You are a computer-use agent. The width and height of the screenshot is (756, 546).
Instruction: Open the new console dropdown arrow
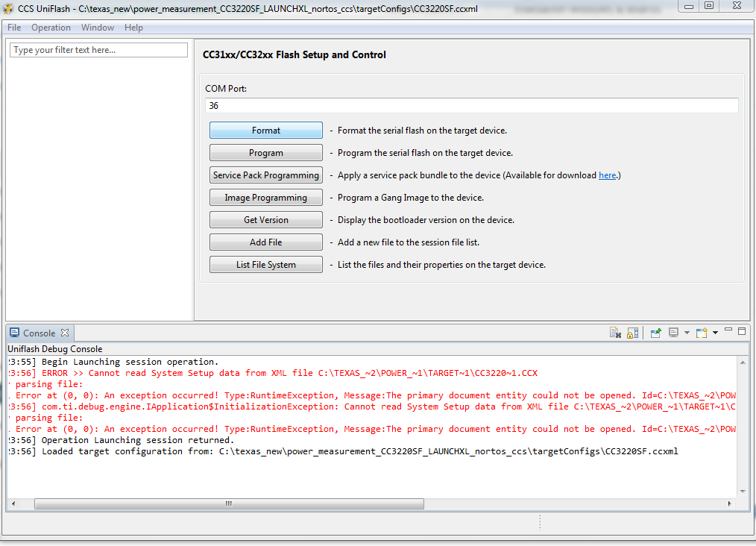coord(716,333)
